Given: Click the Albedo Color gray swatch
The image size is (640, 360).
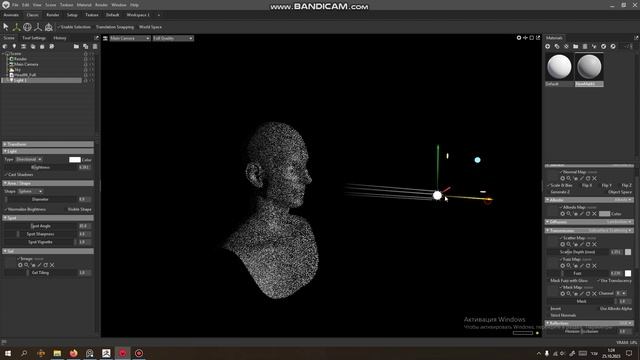Looking at the screenshot, I should pos(604,213).
